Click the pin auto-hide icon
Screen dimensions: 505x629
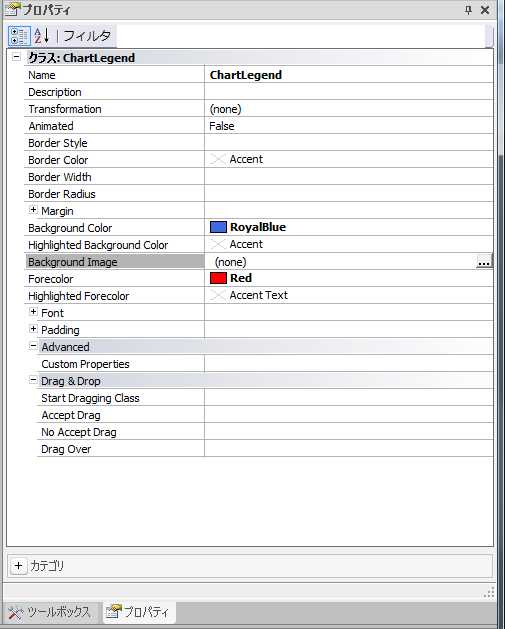(468, 10)
